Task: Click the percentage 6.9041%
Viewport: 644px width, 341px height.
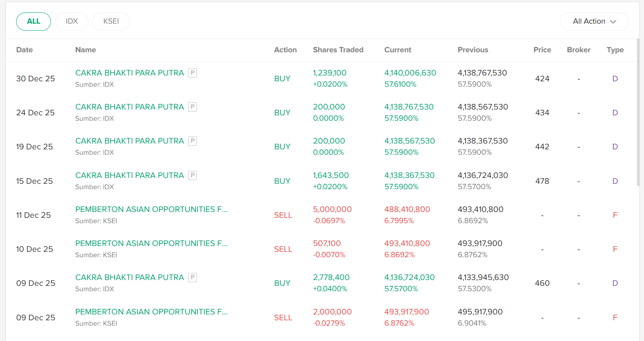Action: 472,323
